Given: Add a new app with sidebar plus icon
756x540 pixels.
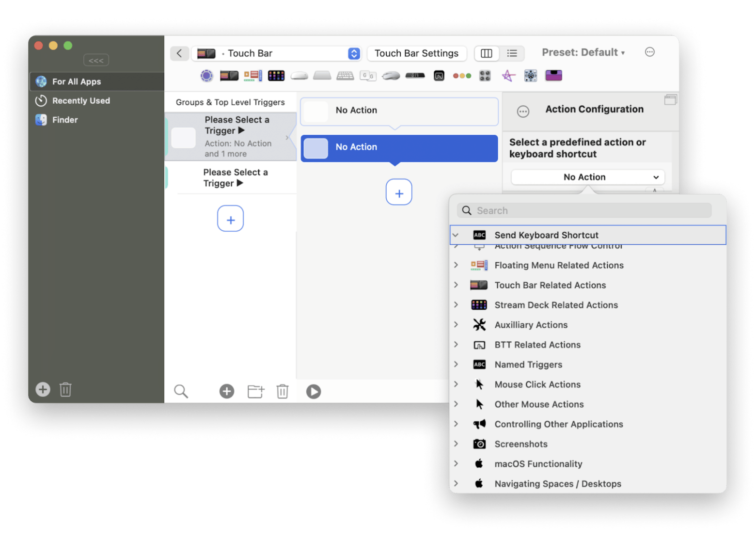Looking at the screenshot, I should tap(43, 389).
